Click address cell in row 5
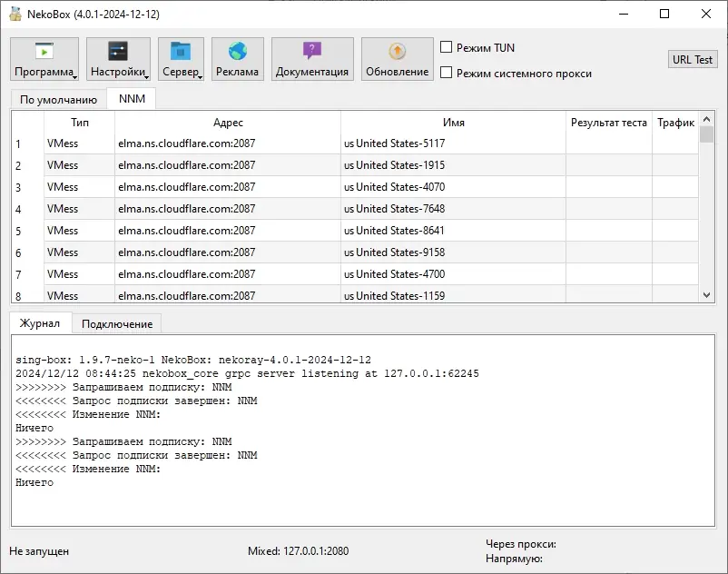The width and height of the screenshot is (728, 574). pyautogui.click(x=228, y=231)
